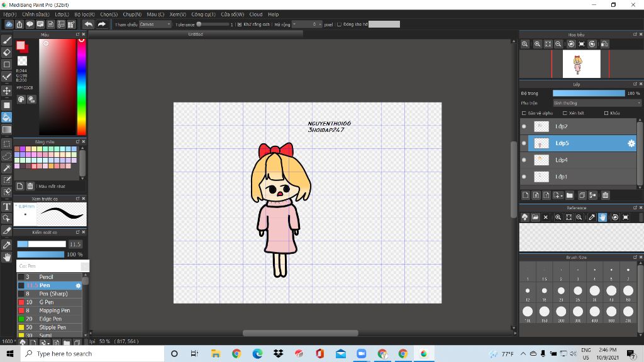
Task: Click the Type here to search box
Action: pyautogui.click(x=92, y=354)
